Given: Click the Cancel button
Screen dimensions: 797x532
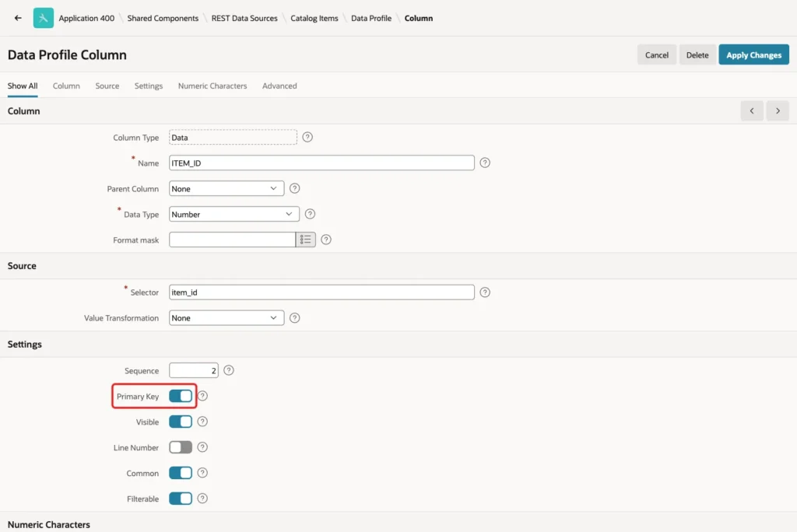Looking at the screenshot, I should point(657,55).
